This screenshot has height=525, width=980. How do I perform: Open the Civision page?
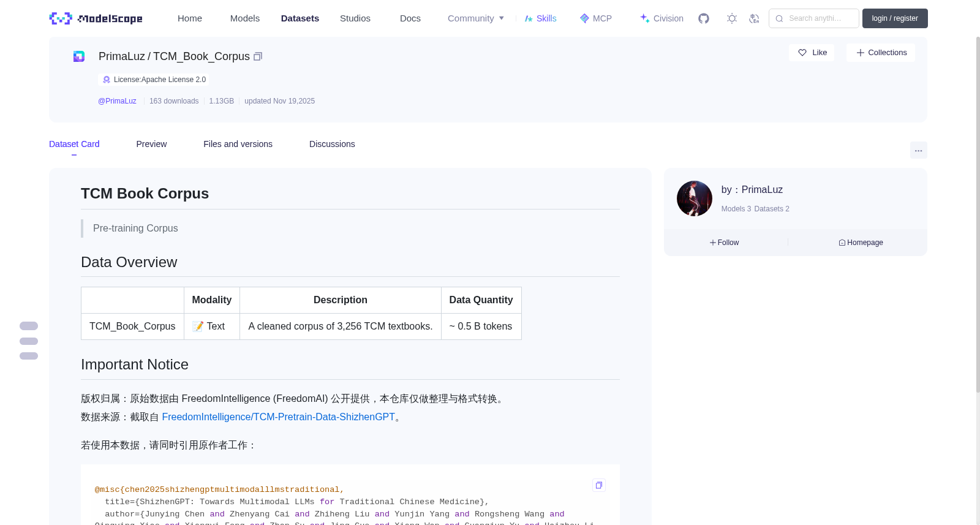[x=661, y=18]
